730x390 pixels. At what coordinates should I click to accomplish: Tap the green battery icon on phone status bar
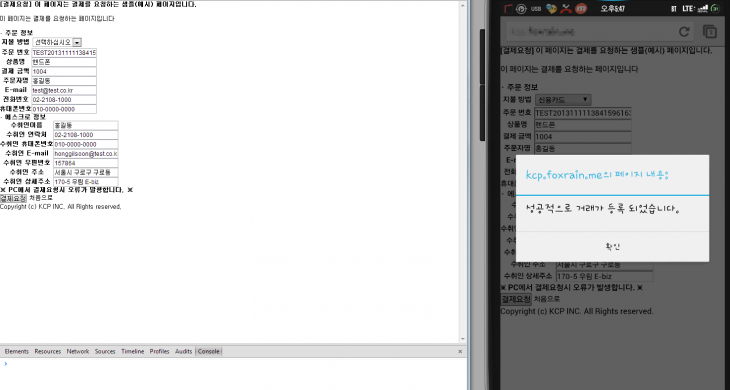point(716,8)
